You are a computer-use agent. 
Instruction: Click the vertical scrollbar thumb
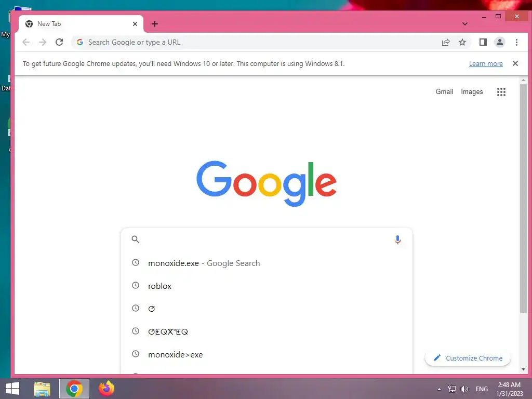[x=523, y=198]
